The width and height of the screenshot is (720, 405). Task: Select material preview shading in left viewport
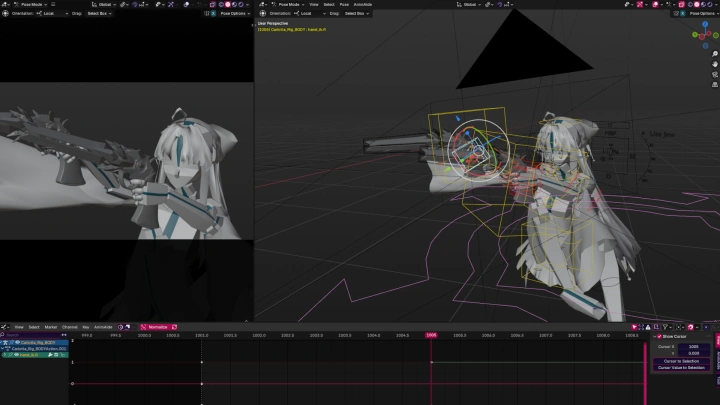click(234, 5)
